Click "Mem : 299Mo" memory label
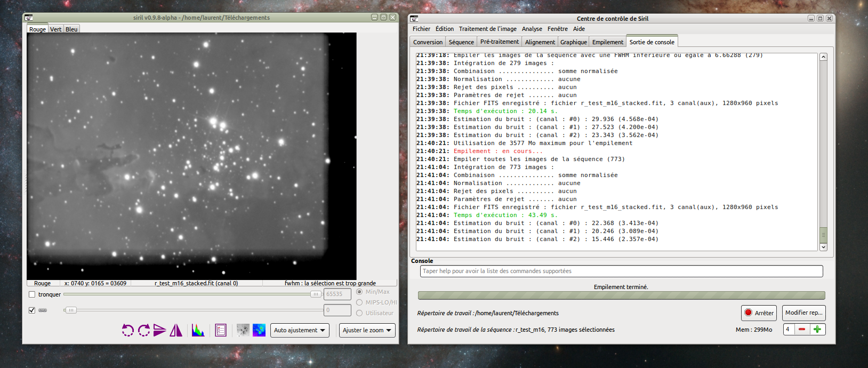868x368 pixels. pos(754,330)
